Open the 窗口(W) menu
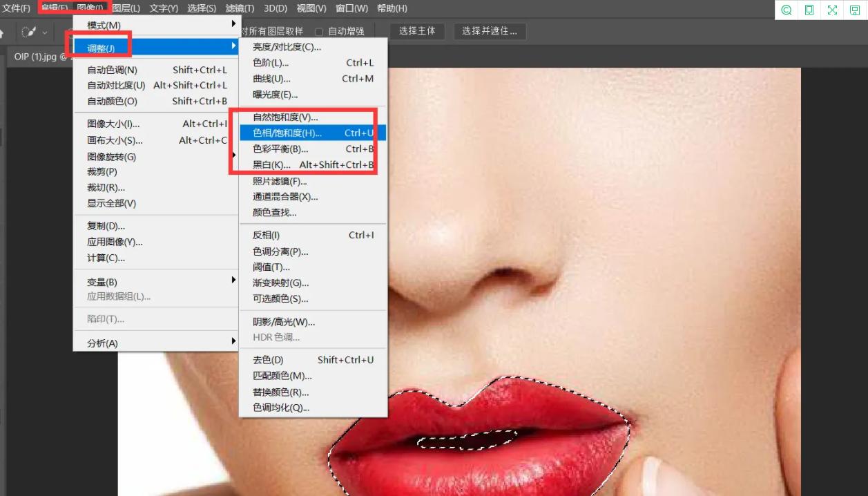This screenshot has width=868, height=496. 354,8
